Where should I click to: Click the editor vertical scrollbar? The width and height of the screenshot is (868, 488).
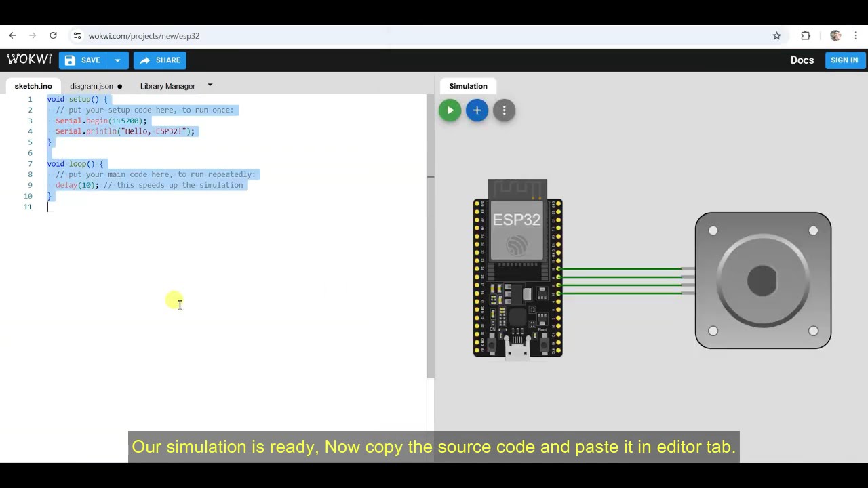point(430,236)
